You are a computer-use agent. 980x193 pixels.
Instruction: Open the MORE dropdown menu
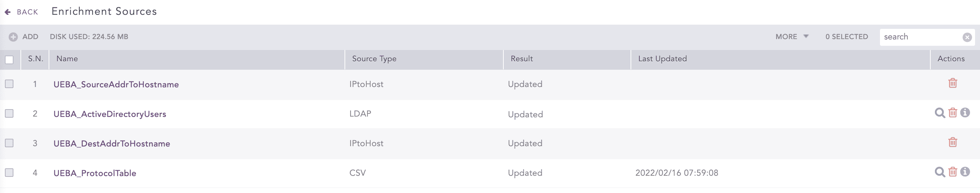792,37
